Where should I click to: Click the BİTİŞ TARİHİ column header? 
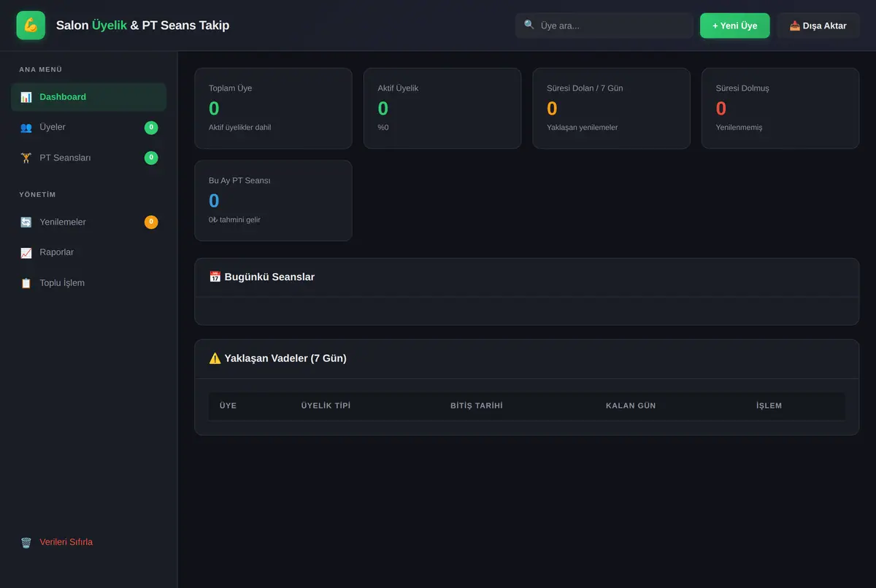click(x=477, y=406)
